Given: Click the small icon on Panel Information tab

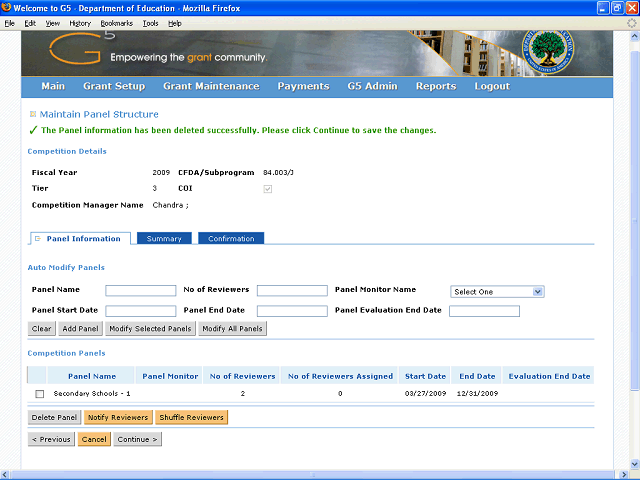Looking at the screenshot, I should (38, 239).
